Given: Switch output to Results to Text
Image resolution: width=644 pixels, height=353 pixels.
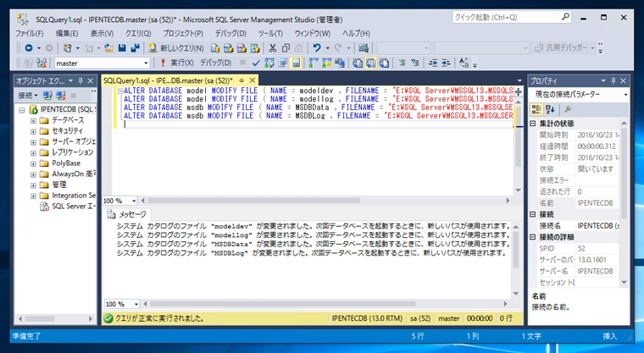Looking at the screenshot, I should pos(358,63).
